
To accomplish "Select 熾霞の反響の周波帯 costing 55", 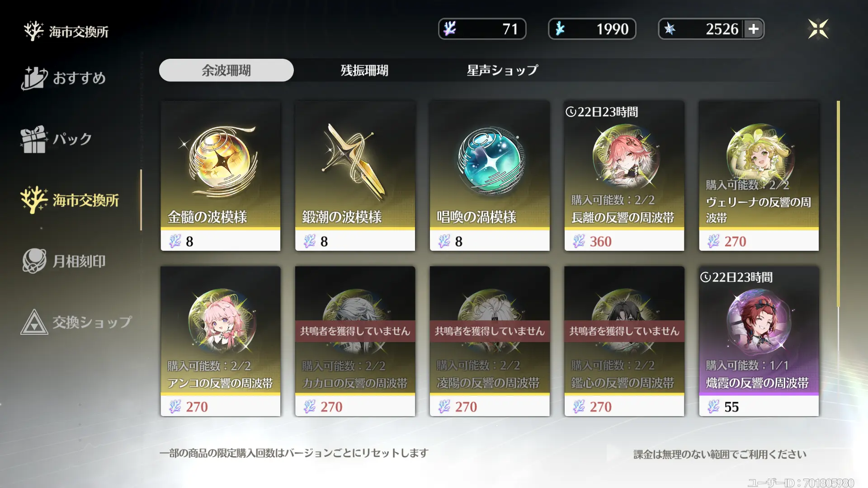I will click(x=759, y=341).
